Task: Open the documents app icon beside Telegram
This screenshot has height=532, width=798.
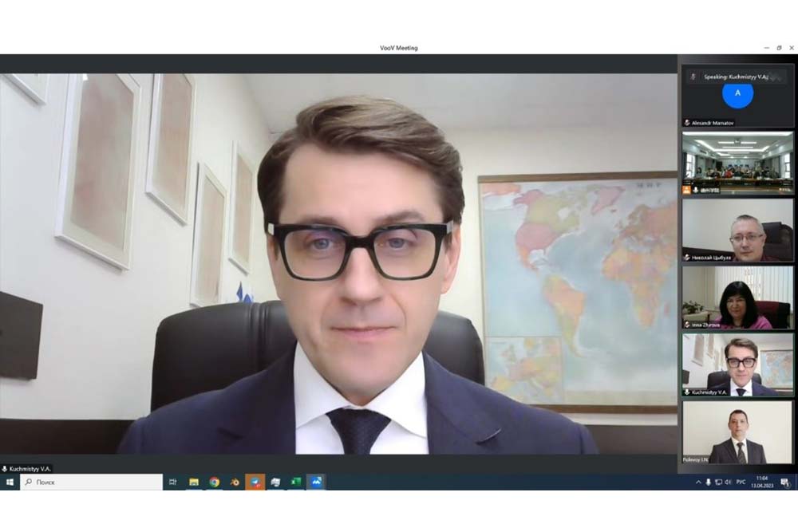Action: coord(275,482)
